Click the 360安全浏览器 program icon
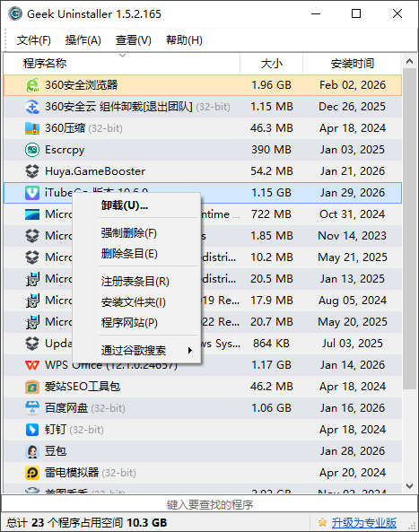 pyautogui.click(x=32, y=85)
